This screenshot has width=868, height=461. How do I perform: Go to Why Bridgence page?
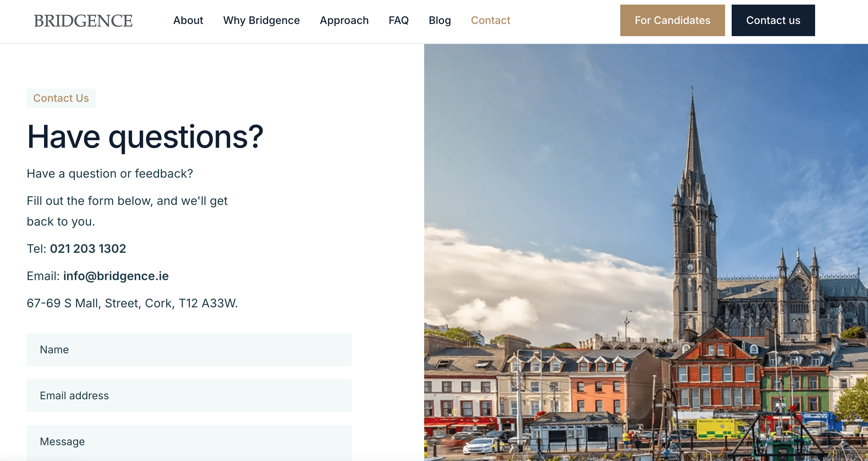pyautogui.click(x=261, y=21)
